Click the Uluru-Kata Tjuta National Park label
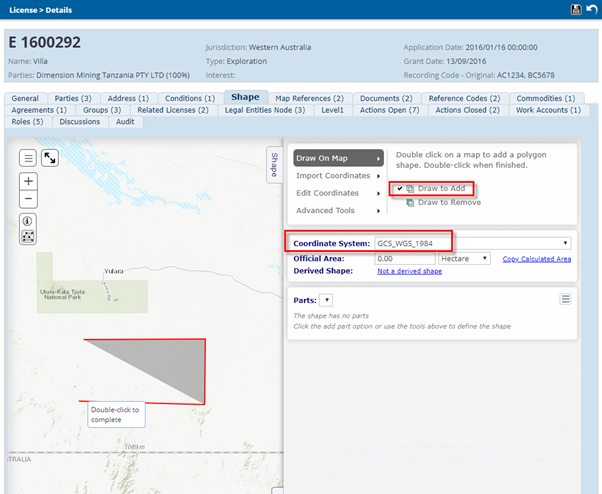The image size is (602, 494). click(x=62, y=294)
